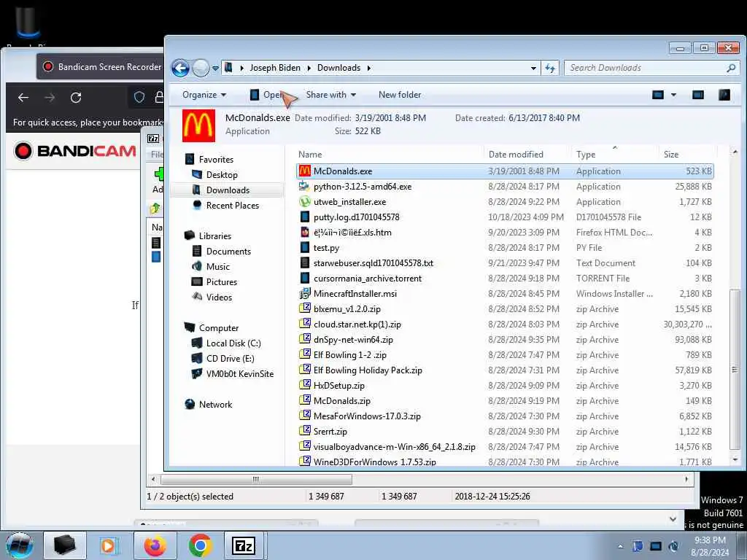
Task: Click the large McDonalds logo thumbnail
Action: point(198,125)
